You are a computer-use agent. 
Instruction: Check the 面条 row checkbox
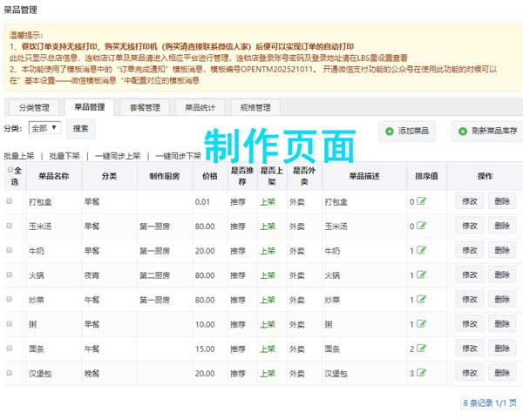(10, 348)
